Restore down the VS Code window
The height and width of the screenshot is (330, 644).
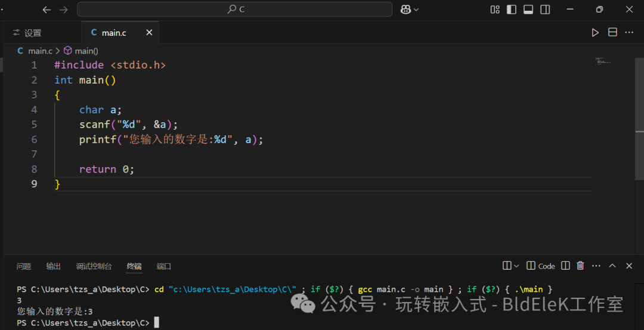click(599, 10)
